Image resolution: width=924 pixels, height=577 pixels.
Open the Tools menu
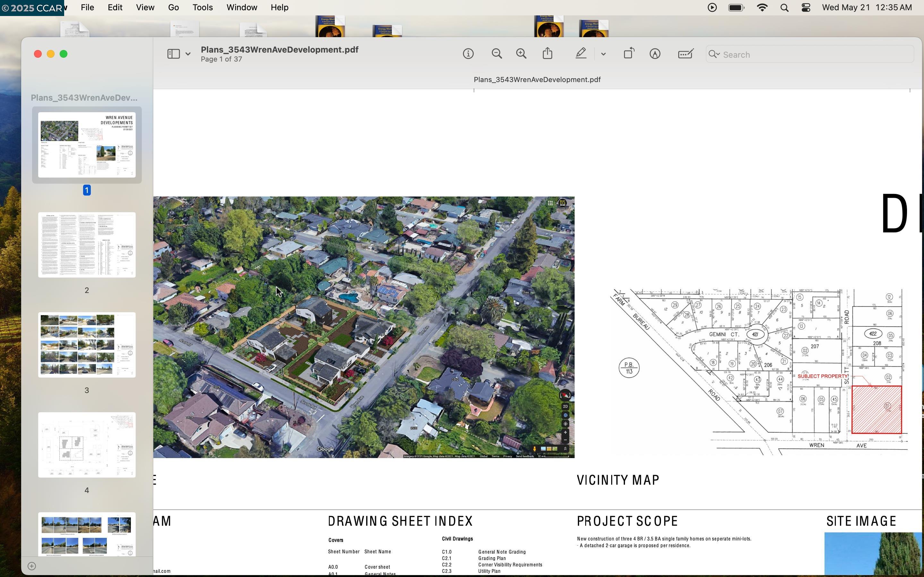click(x=202, y=8)
